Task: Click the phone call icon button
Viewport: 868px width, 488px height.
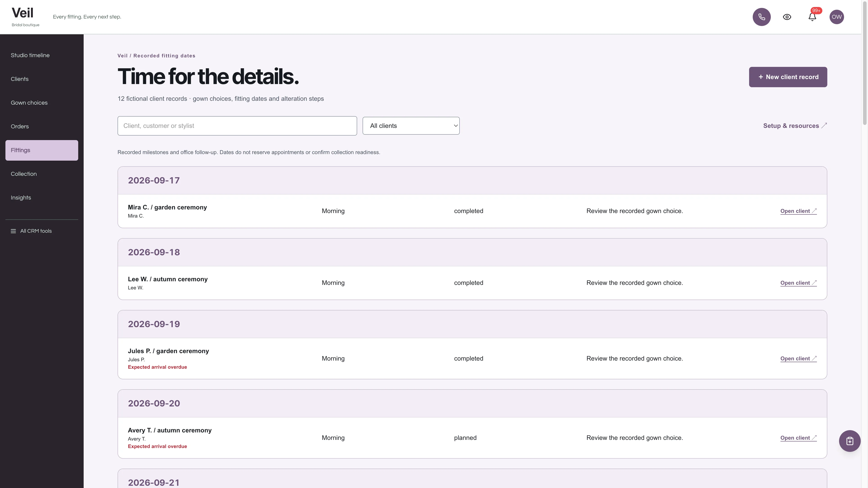Action: 762,17
